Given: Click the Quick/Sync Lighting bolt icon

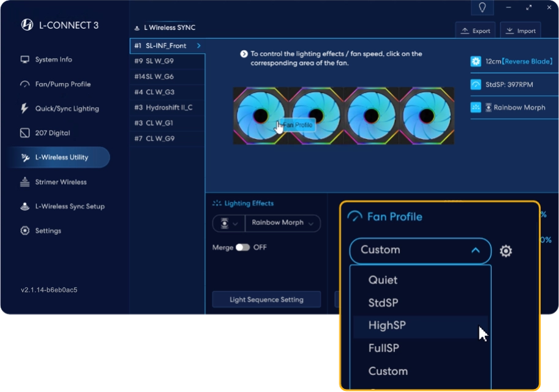Looking at the screenshot, I should coord(24,109).
